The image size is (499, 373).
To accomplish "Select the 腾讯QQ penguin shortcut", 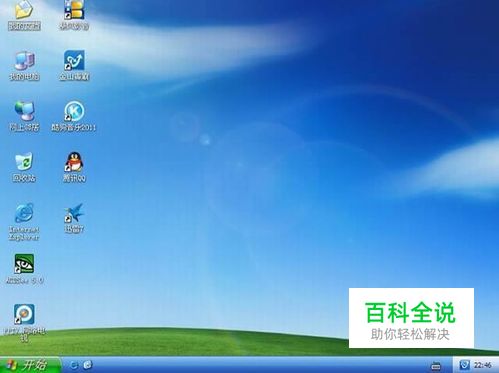I will point(74,162).
